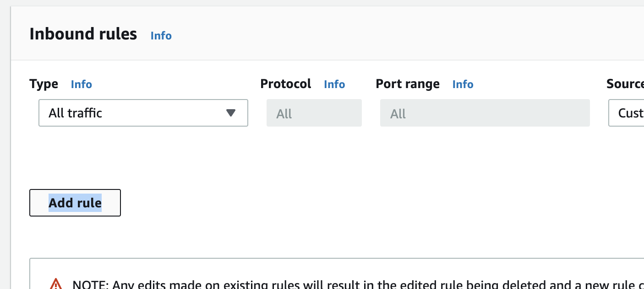644x289 pixels.
Task: Click the NOTE warning message text
Action: click(358, 284)
